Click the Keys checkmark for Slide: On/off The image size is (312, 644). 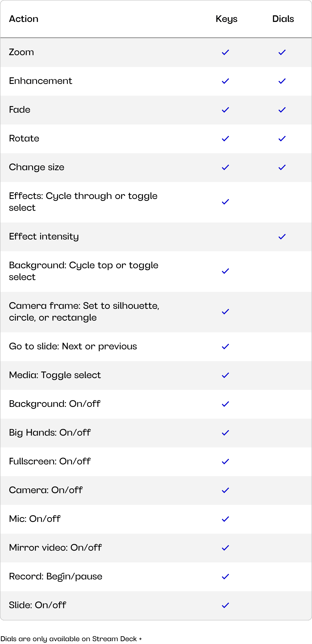(x=225, y=605)
